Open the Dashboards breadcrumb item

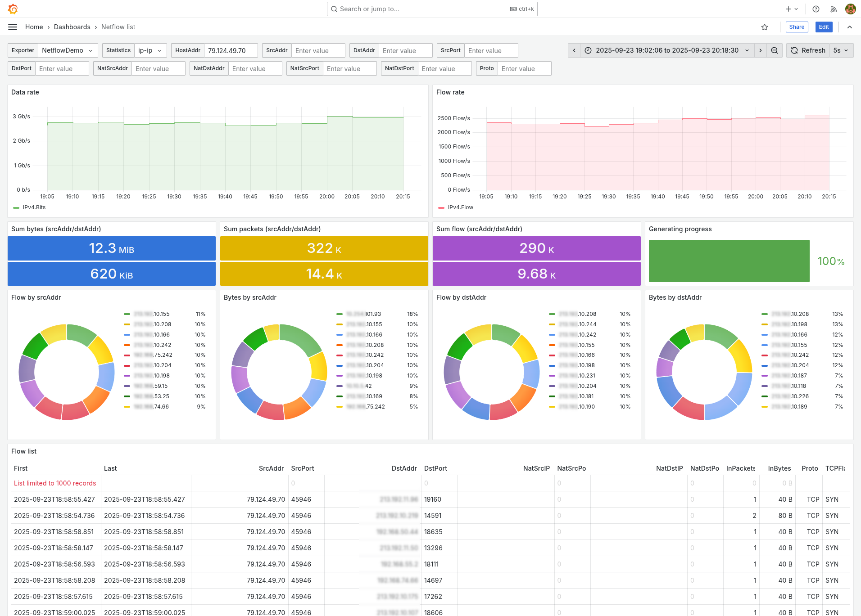tap(72, 27)
